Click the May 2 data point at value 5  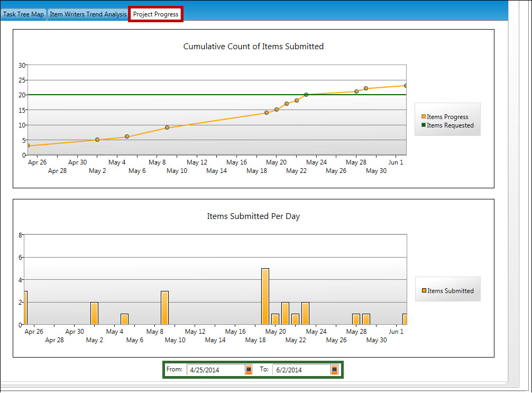(x=97, y=140)
